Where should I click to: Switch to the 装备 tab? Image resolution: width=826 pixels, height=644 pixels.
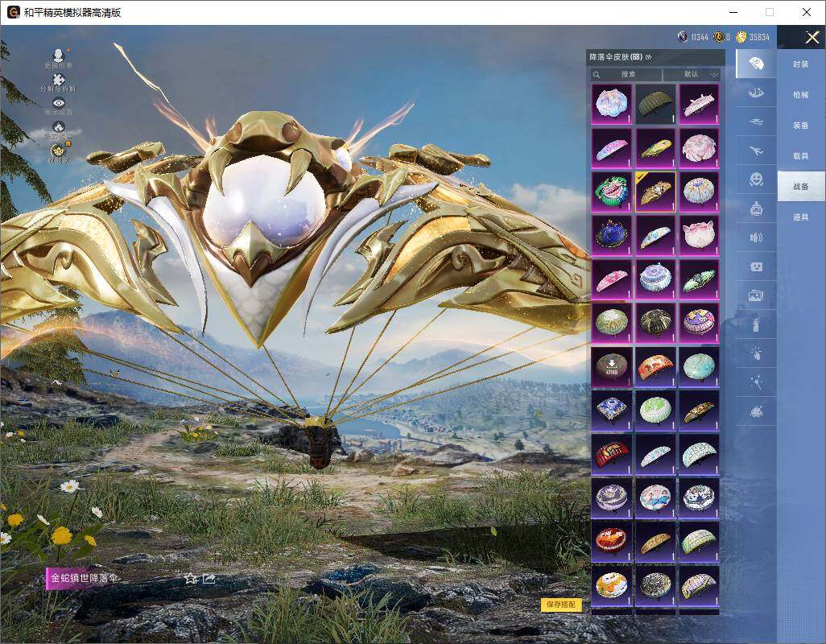click(801, 126)
